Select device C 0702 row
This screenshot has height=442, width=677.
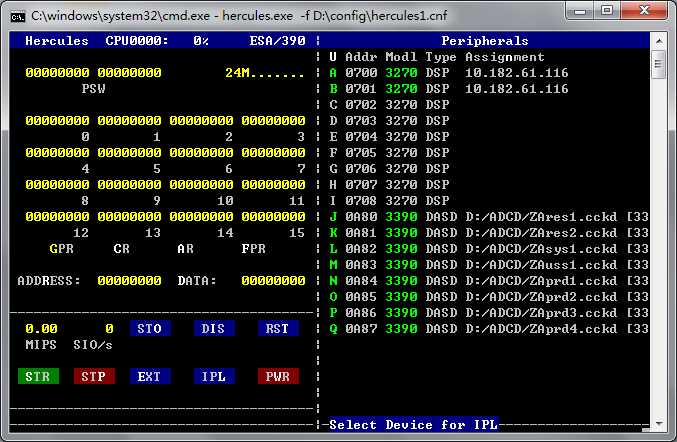[389, 104]
